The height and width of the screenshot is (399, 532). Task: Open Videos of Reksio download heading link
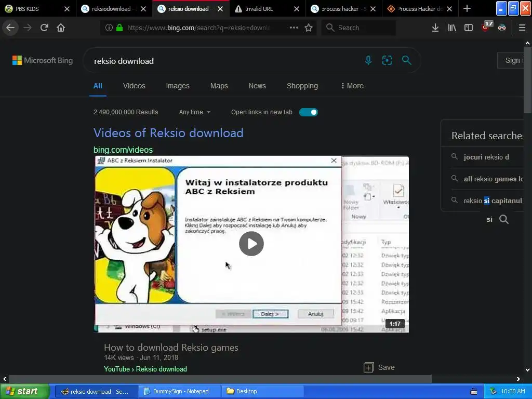tap(168, 132)
